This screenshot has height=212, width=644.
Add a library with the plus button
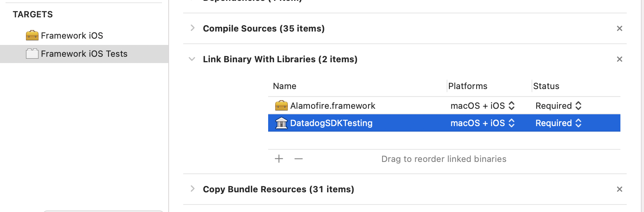(279, 159)
